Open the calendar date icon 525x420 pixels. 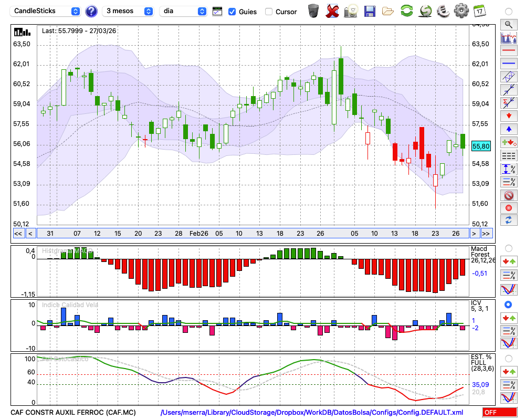(x=479, y=10)
